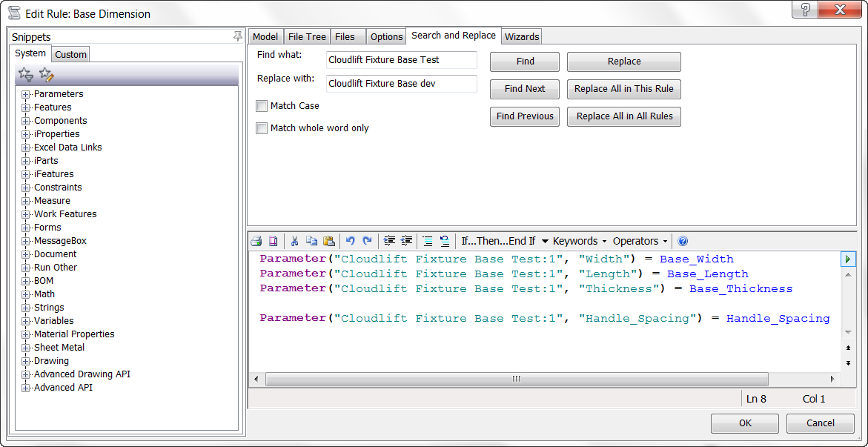This screenshot has width=868, height=447.
Task: Open the Operators dropdown
Action: (638, 240)
